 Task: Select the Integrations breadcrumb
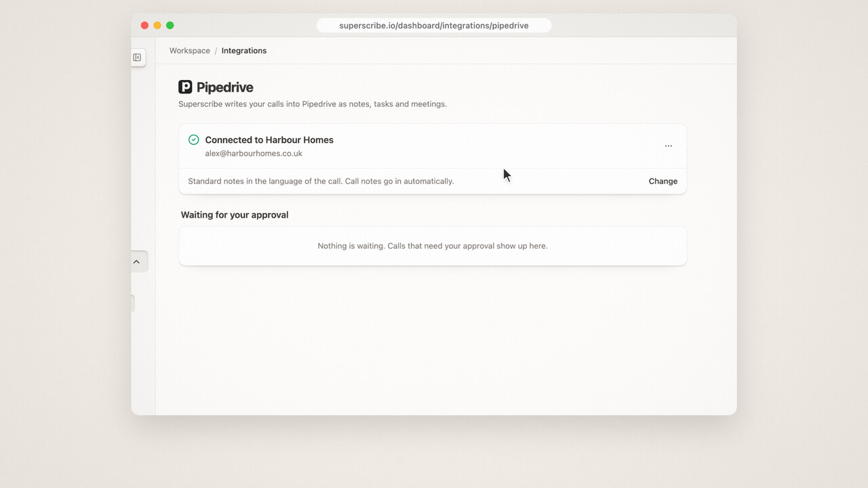click(244, 51)
